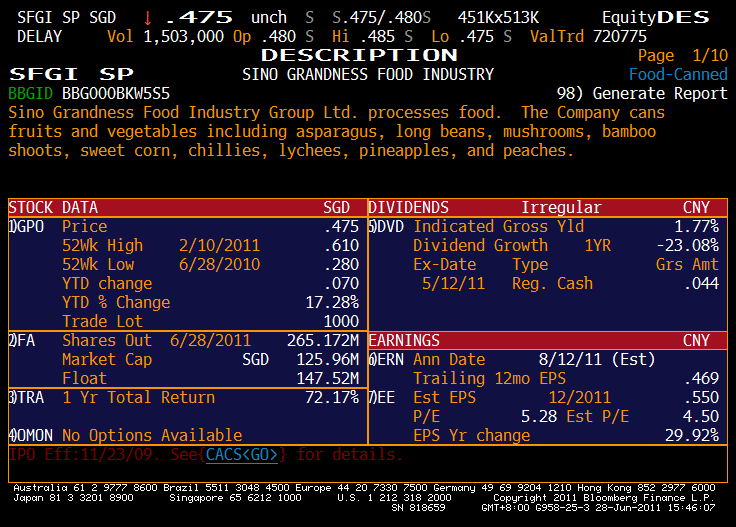Screen dimensions: 736x527
Task: Click the Irregular dividend frequency label
Action: pyautogui.click(x=561, y=208)
